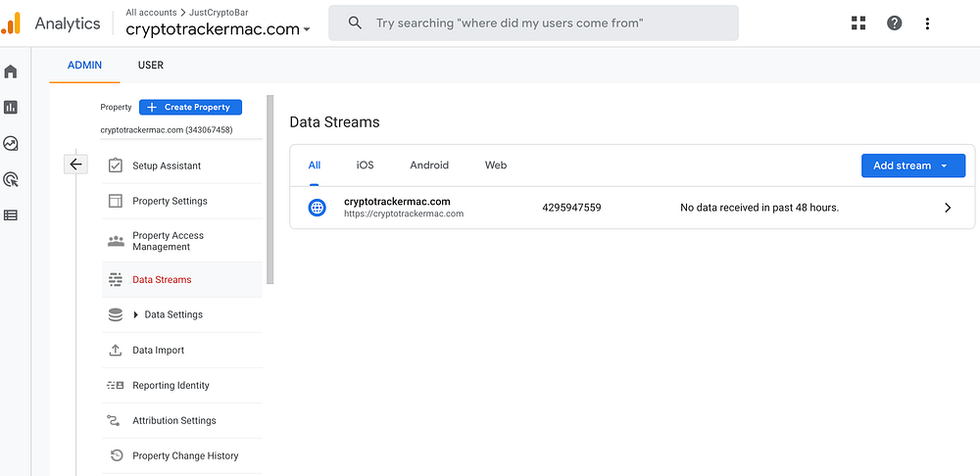Click the Create Property button
Image resolution: width=980 pixels, height=476 pixels.
190,108
